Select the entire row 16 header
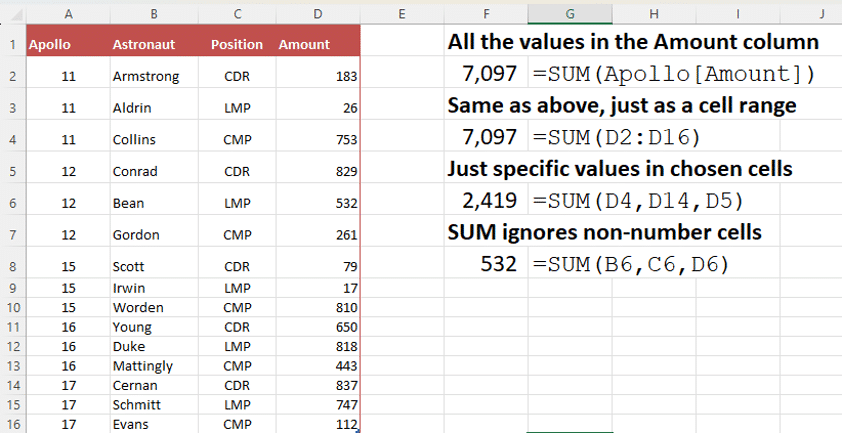 (x=12, y=424)
